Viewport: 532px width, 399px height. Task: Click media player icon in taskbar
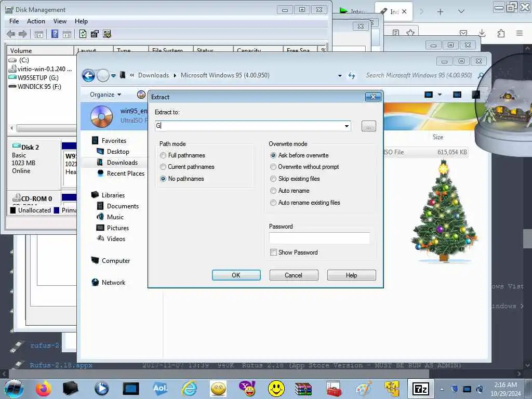(101, 389)
